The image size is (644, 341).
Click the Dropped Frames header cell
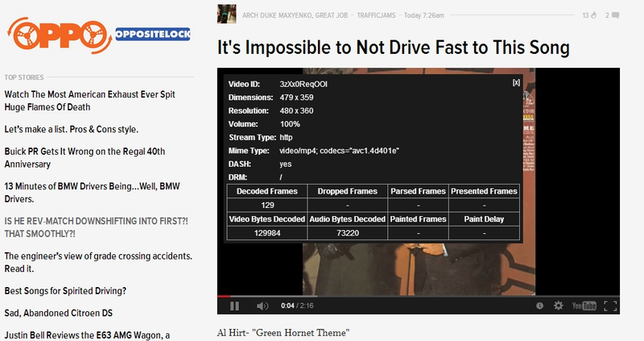(x=348, y=191)
